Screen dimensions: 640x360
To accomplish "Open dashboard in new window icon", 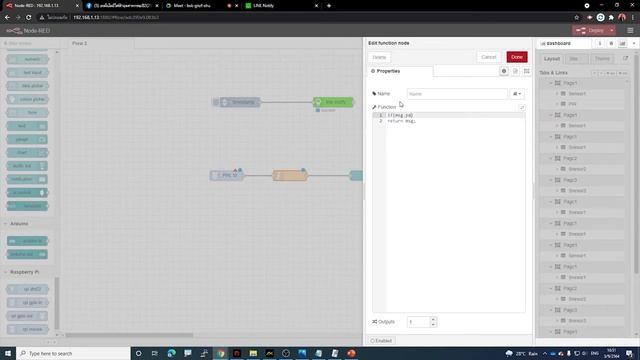I will [625, 58].
